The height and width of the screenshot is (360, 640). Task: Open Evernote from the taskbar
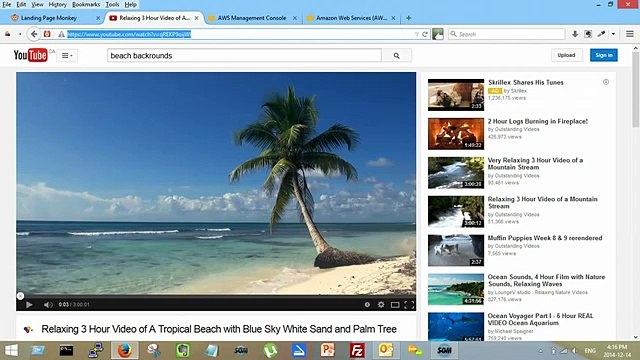coord(182,351)
